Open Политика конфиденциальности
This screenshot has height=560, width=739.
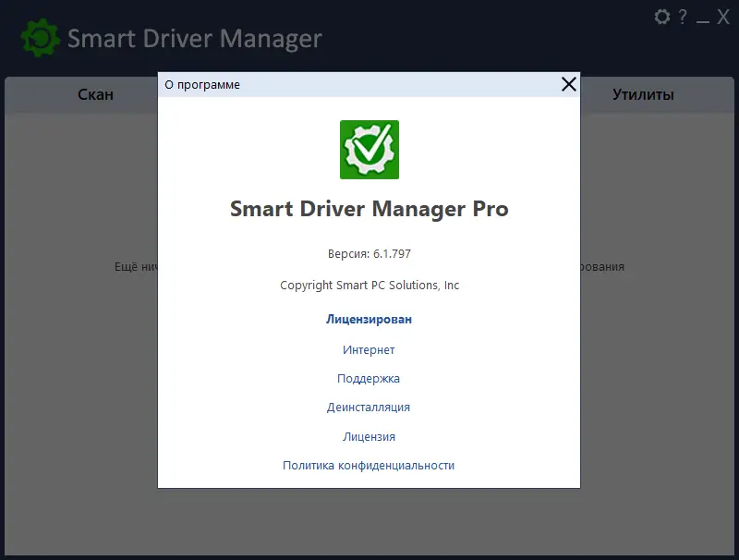[x=368, y=465]
